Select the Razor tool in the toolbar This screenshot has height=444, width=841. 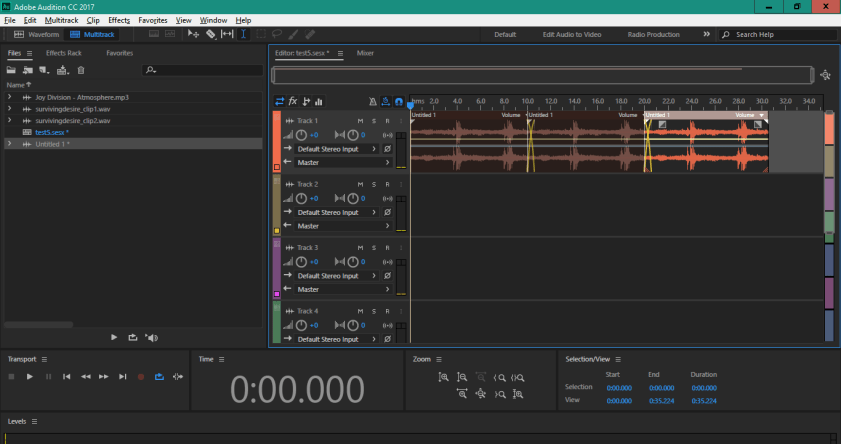click(210, 34)
